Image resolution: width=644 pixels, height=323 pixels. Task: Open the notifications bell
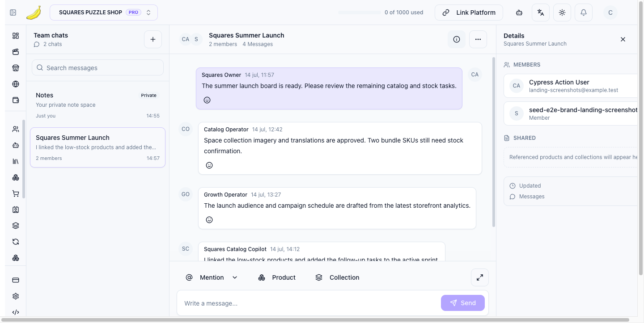tap(584, 13)
